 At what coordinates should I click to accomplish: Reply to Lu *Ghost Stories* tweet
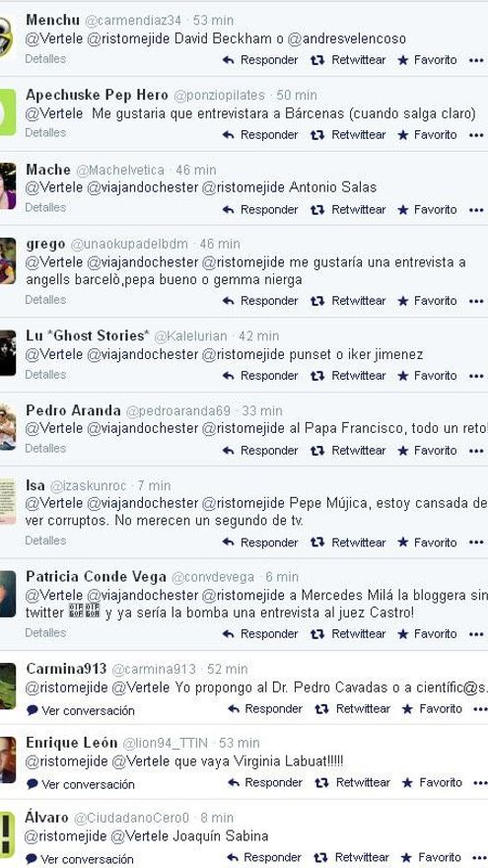(260, 376)
